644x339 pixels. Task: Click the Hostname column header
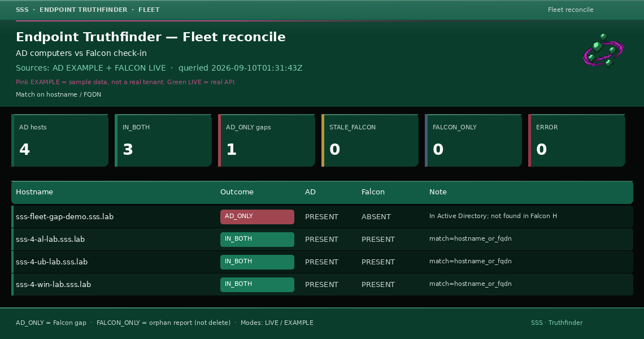(x=34, y=192)
